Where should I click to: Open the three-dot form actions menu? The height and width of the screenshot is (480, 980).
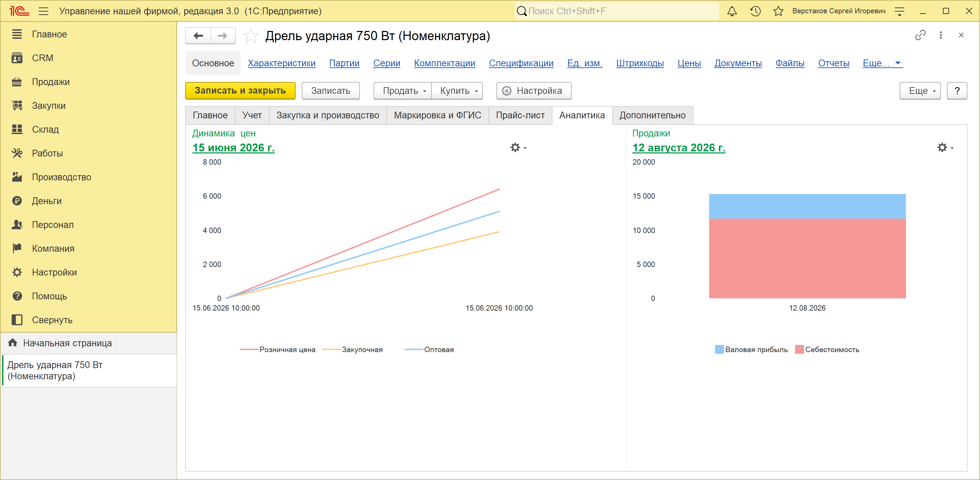(941, 35)
